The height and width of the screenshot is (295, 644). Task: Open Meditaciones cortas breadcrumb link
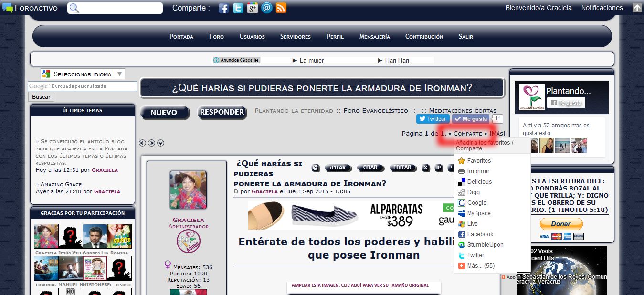463,111
